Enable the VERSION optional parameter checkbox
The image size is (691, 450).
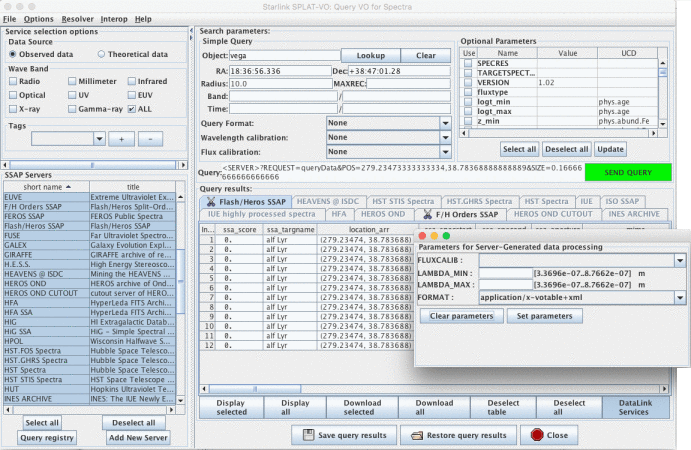tap(468, 82)
